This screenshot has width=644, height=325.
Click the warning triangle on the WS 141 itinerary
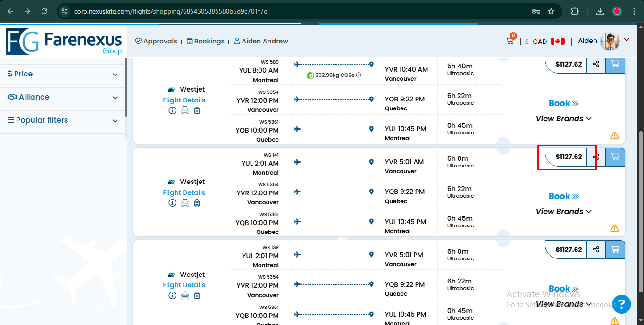(614, 228)
